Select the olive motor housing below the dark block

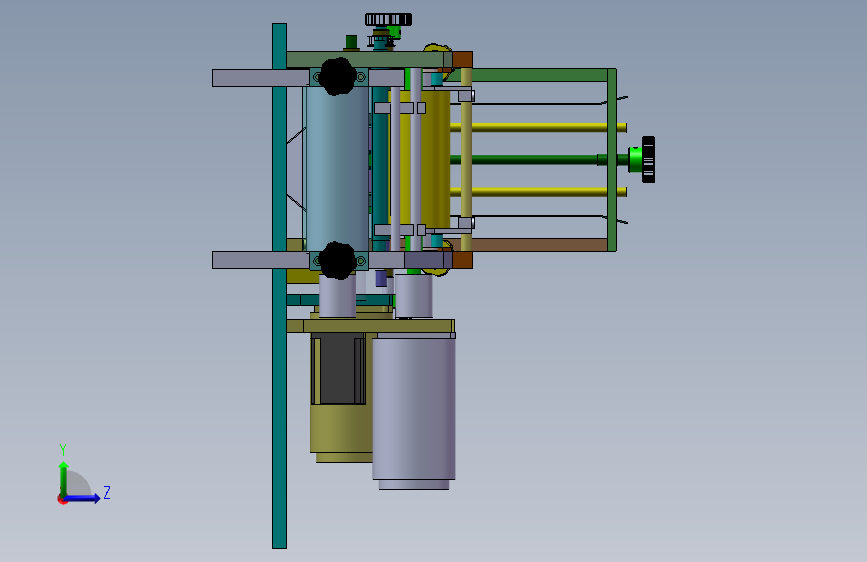tap(341, 431)
